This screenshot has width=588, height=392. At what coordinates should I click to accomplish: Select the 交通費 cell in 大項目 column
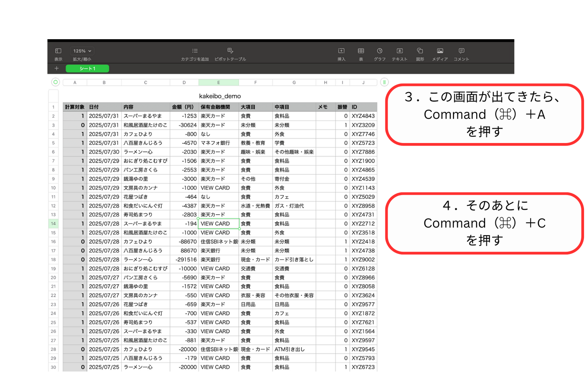[x=256, y=269]
